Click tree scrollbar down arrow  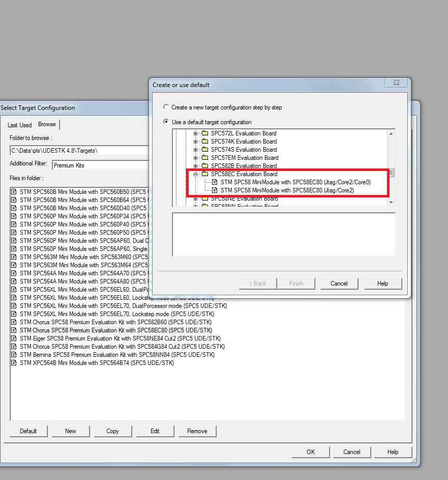point(391,203)
